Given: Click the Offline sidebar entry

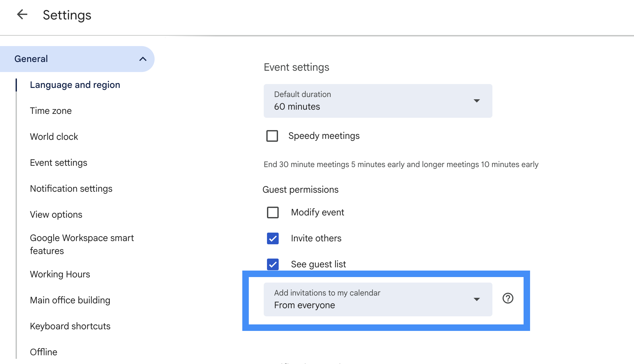Looking at the screenshot, I should tap(44, 352).
